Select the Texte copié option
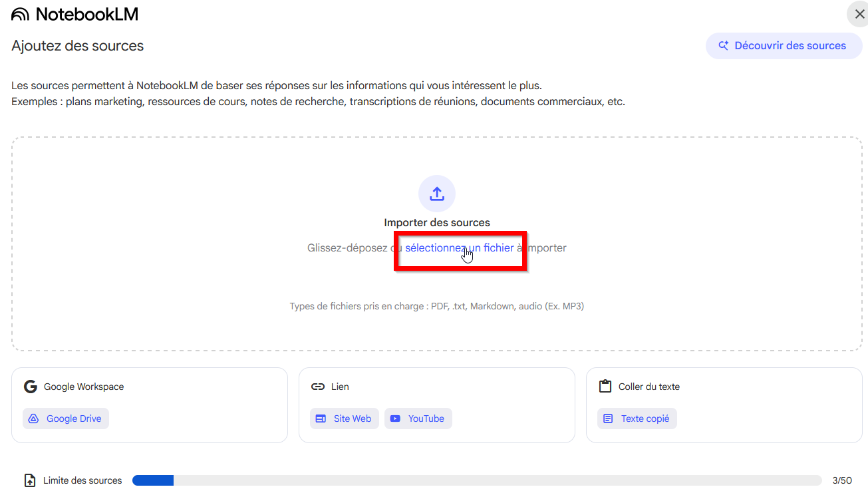Image resolution: width=868 pixels, height=499 pixels. [x=637, y=418]
